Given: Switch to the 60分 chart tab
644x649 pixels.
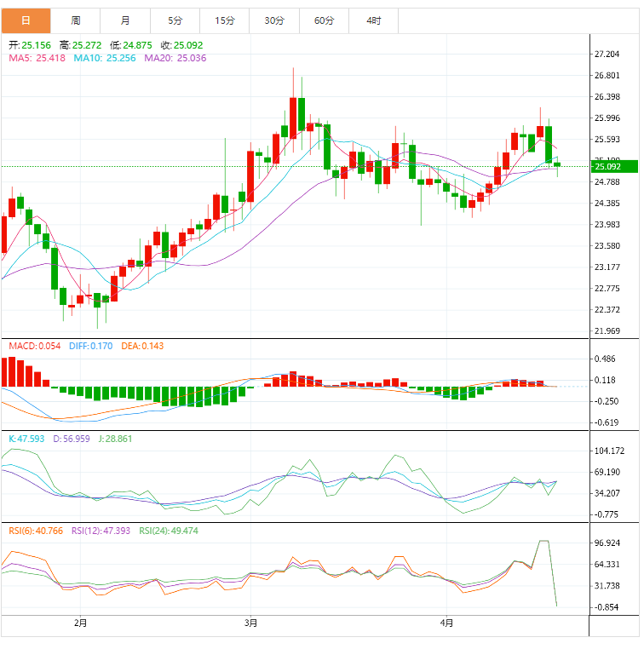Looking at the screenshot, I should point(324,20).
